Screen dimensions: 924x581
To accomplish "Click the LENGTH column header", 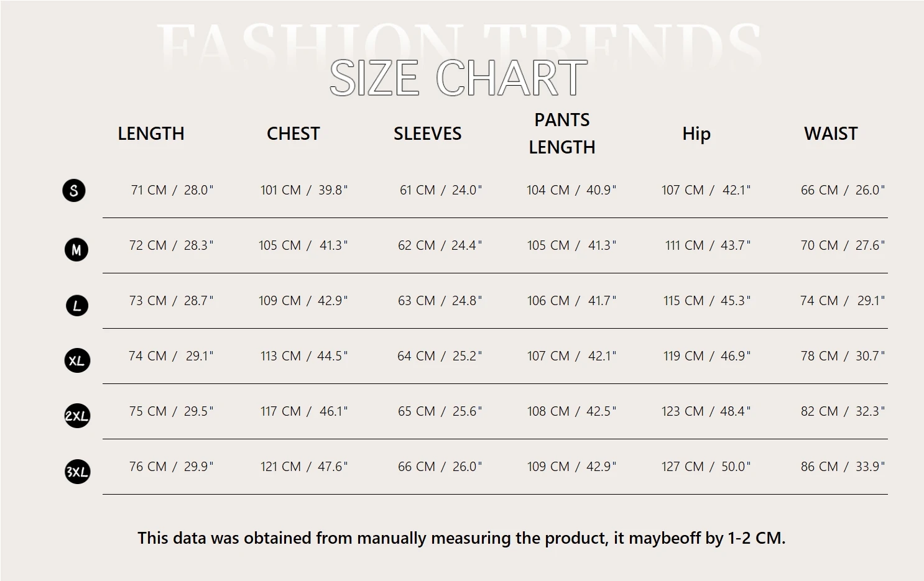I will (151, 134).
